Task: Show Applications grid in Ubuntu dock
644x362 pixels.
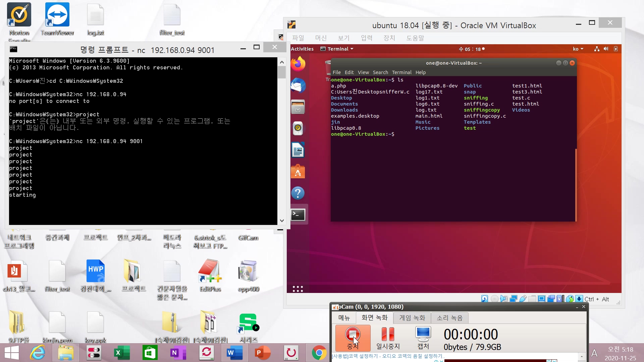Action: (298, 289)
